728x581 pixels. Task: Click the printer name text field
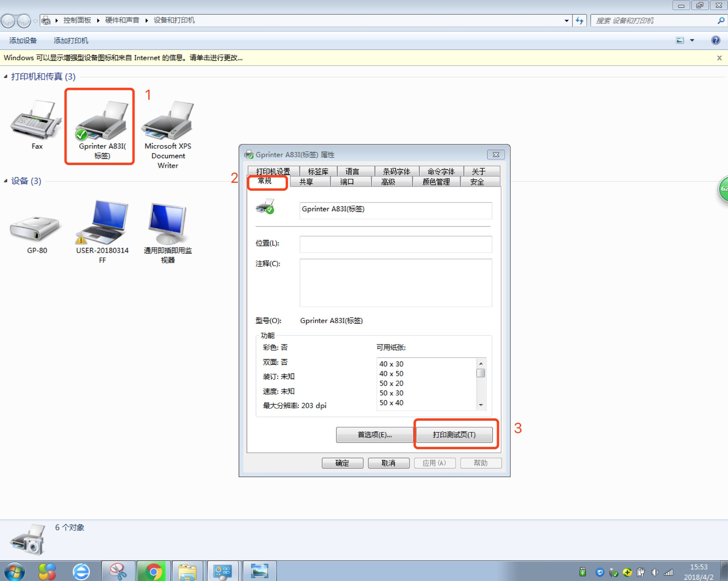396,211
